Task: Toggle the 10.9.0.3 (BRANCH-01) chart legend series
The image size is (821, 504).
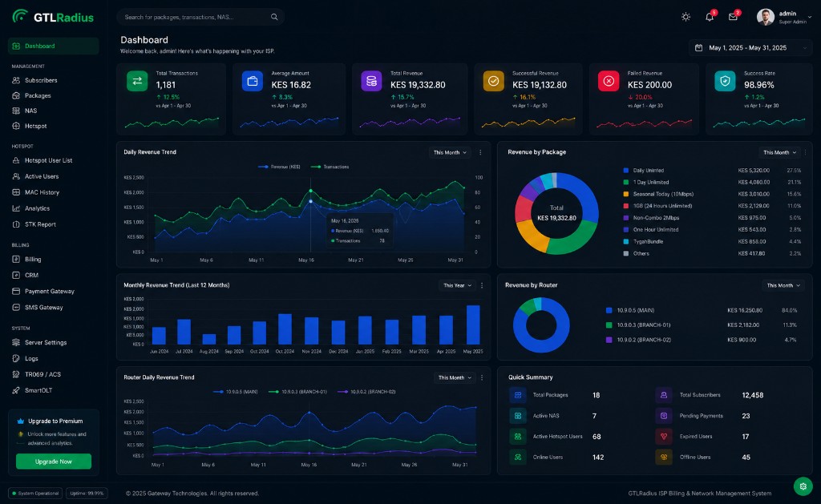Action: 297,392
